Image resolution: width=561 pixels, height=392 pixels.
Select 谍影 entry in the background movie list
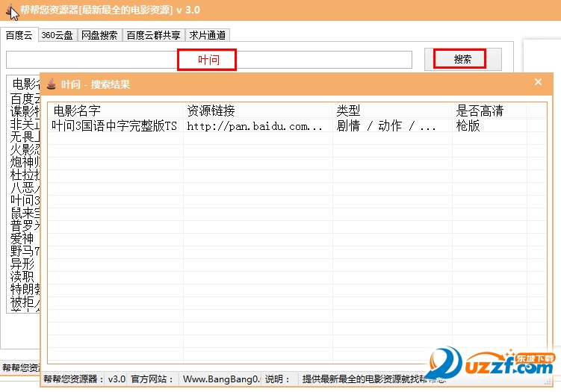pos(25,111)
